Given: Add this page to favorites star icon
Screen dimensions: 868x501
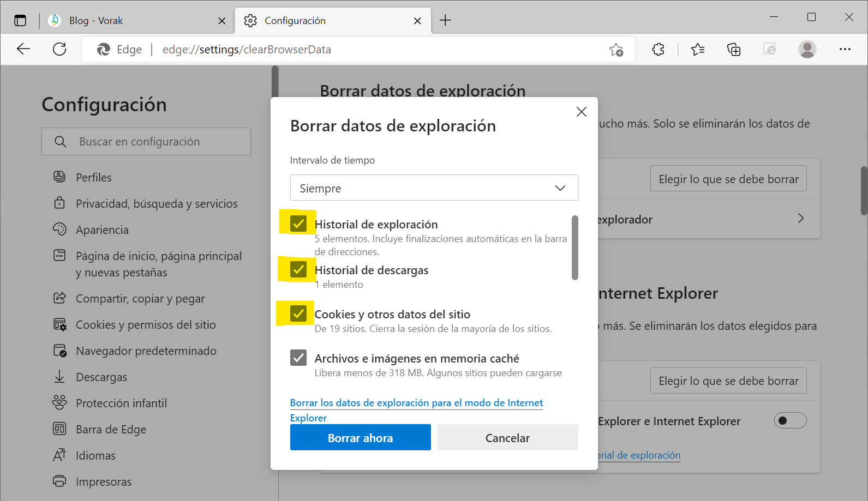Looking at the screenshot, I should (616, 50).
